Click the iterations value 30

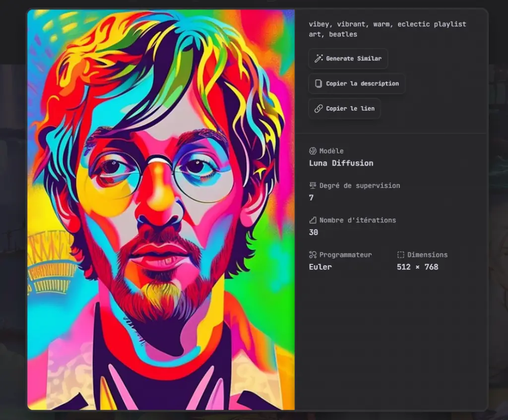click(x=314, y=233)
